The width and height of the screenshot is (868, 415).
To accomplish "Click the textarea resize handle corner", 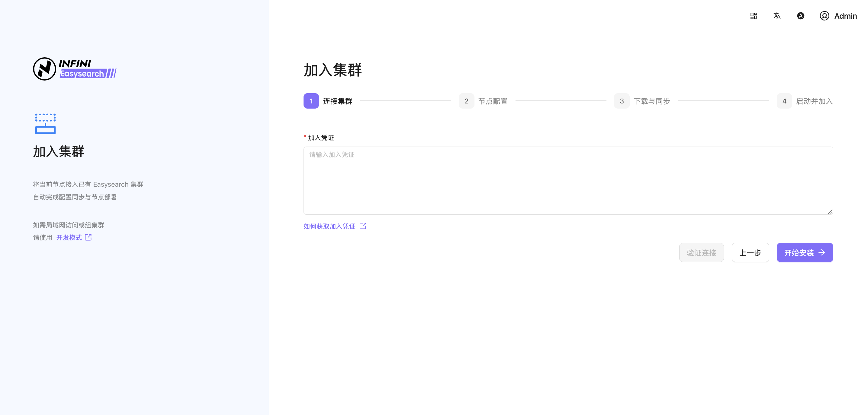I will (830, 211).
